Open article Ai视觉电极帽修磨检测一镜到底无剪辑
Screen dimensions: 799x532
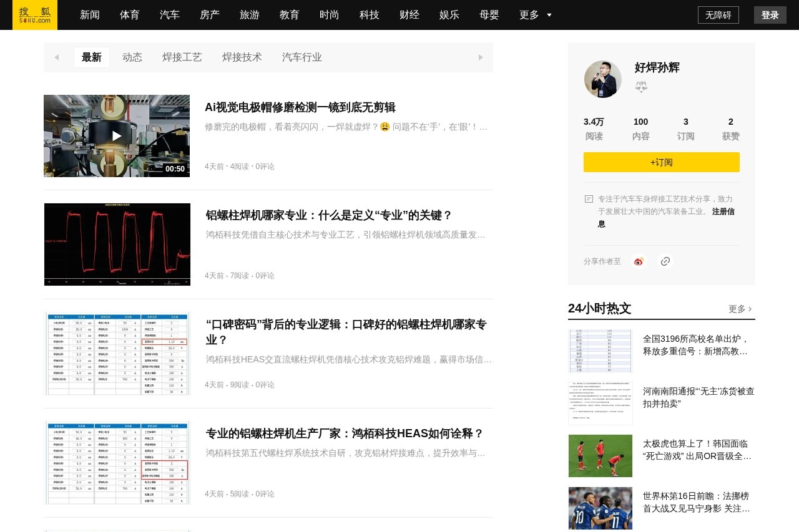[300, 107]
